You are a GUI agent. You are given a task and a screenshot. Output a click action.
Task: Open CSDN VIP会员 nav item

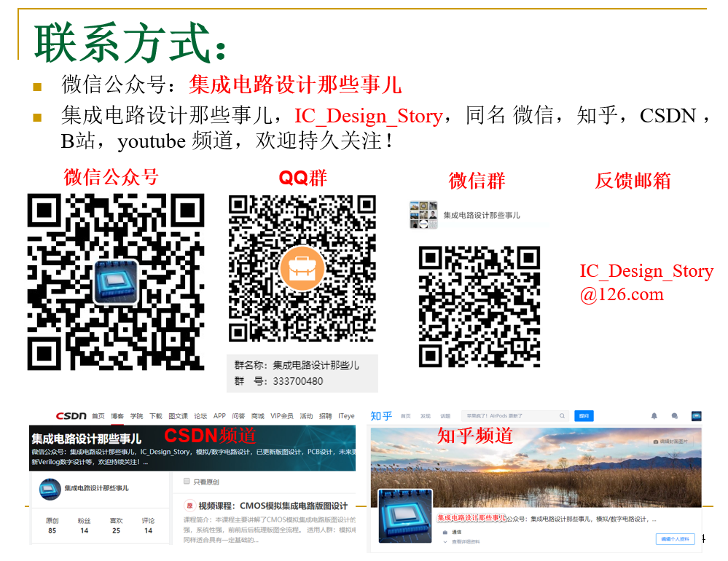tap(282, 416)
